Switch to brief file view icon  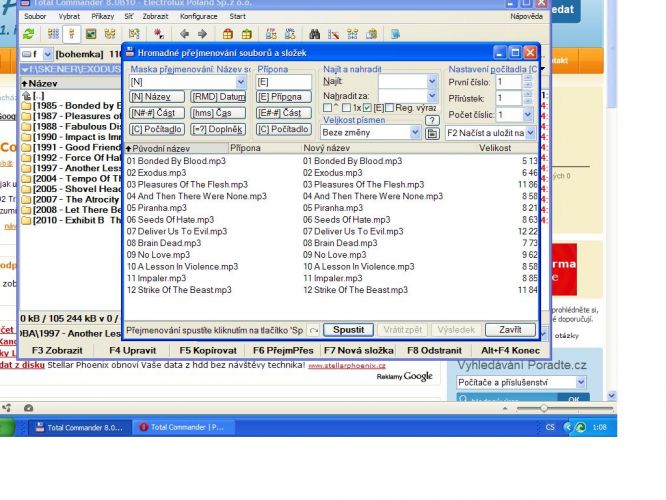(x=53, y=34)
